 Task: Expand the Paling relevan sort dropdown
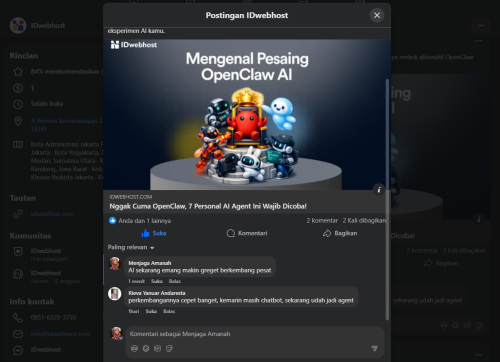131,247
